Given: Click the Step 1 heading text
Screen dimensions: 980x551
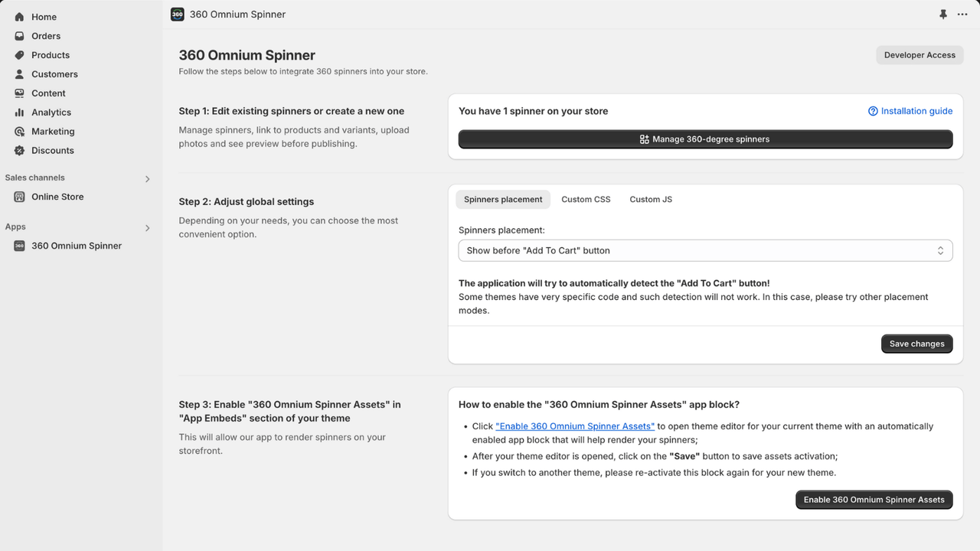Looking at the screenshot, I should click(292, 111).
